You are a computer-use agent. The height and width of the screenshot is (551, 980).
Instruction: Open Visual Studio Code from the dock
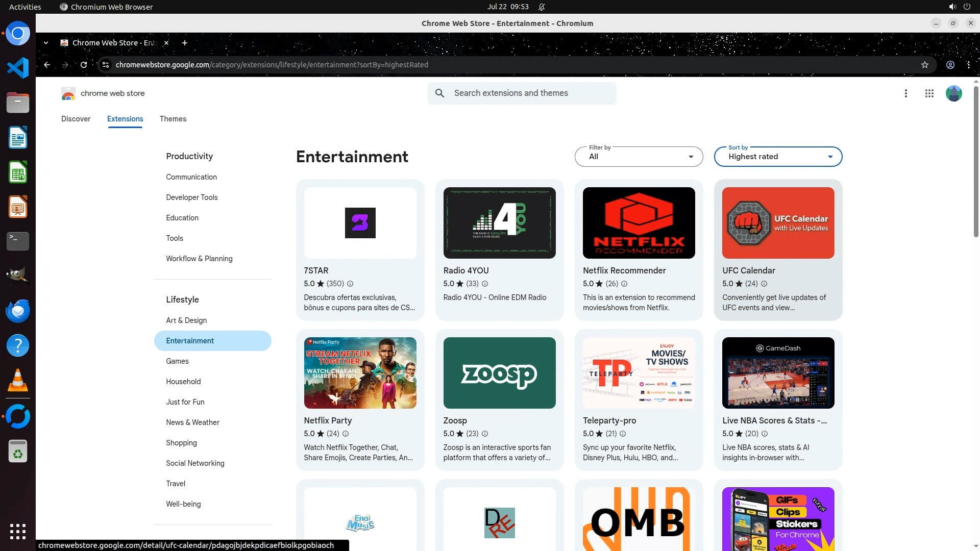tap(18, 68)
